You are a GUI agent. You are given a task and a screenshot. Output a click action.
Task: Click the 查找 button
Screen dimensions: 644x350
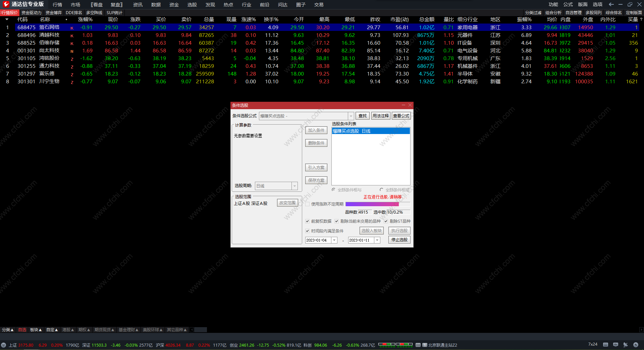363,116
